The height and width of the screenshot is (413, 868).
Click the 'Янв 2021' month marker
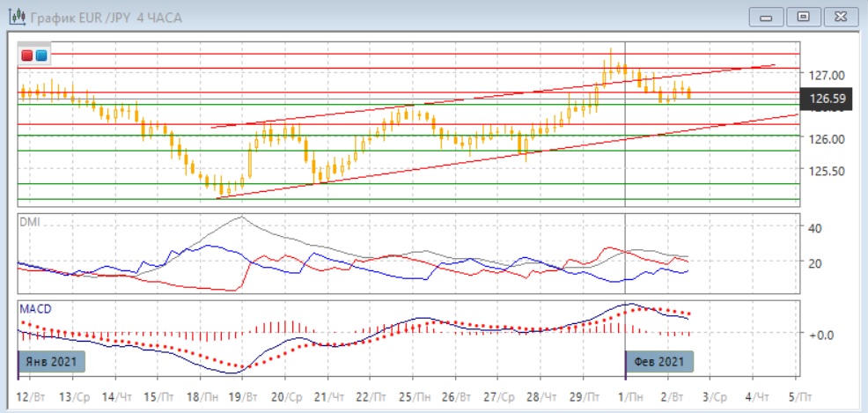(x=53, y=362)
